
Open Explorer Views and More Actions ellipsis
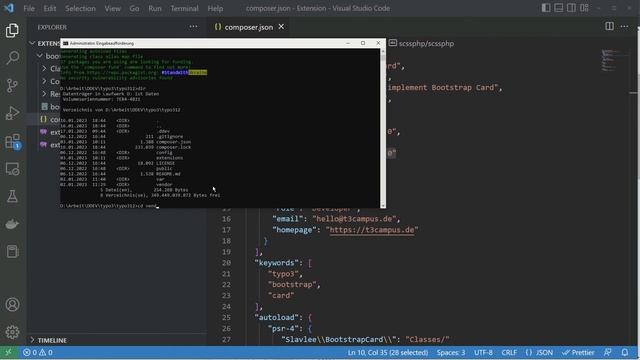(x=193, y=27)
